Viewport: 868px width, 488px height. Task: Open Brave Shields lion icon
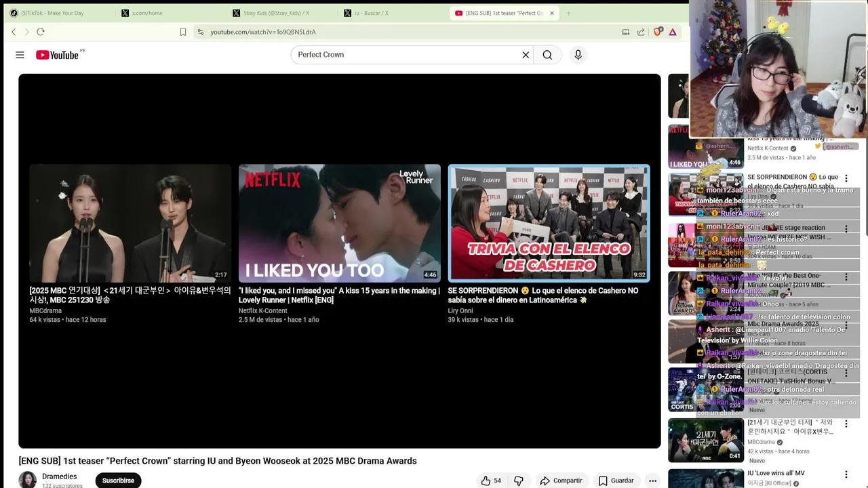click(x=657, y=32)
